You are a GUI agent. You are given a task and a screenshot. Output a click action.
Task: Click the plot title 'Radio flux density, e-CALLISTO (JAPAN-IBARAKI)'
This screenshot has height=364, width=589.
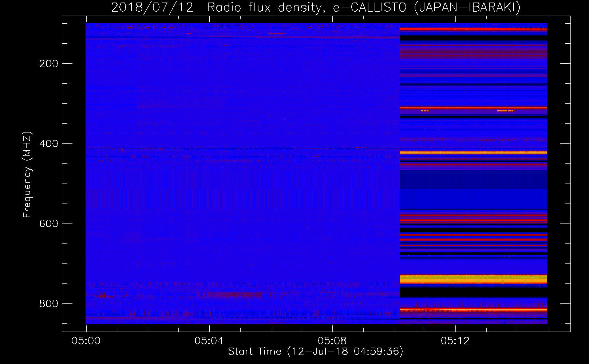(364, 7)
